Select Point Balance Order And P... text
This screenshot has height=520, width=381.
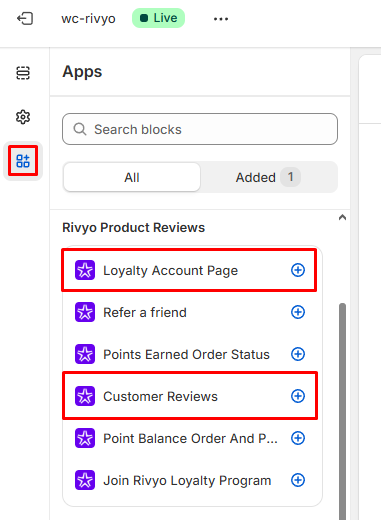[190, 438]
